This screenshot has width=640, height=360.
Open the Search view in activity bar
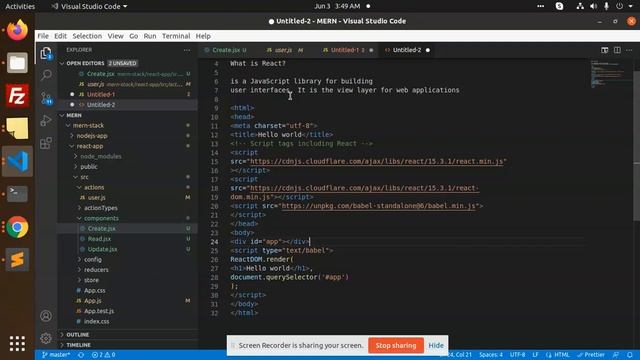46,75
